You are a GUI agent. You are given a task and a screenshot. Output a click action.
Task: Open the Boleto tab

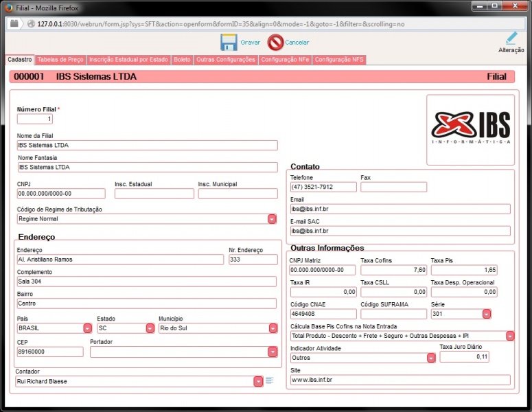coord(182,59)
